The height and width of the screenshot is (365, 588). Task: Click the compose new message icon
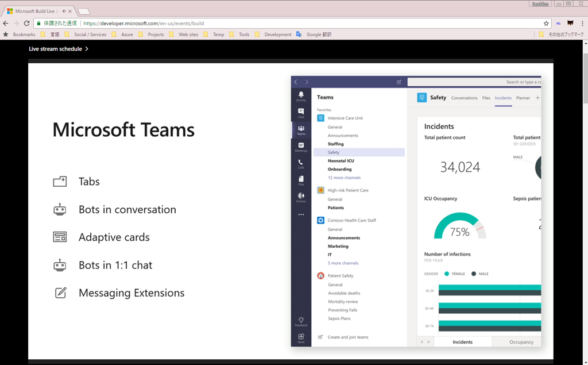[x=399, y=82]
